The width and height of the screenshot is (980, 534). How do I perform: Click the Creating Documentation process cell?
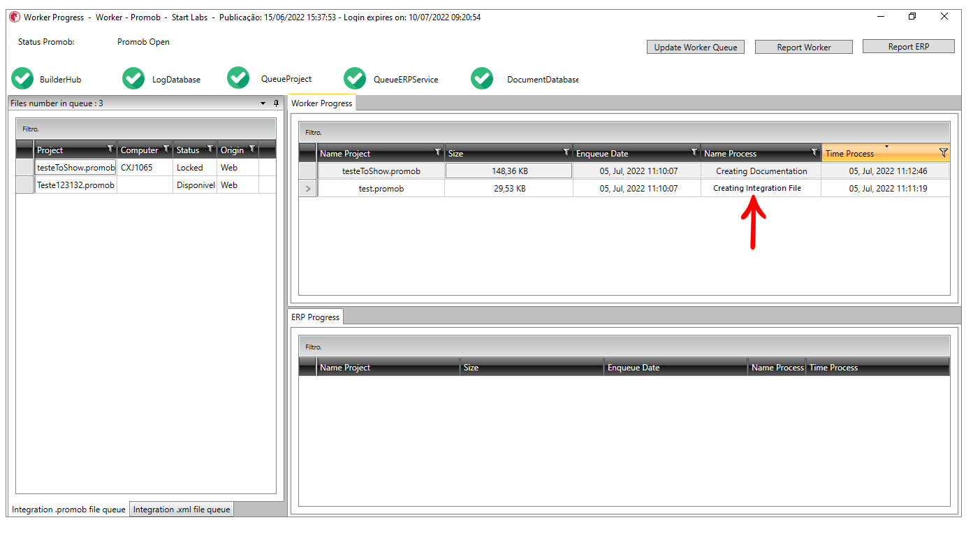761,171
